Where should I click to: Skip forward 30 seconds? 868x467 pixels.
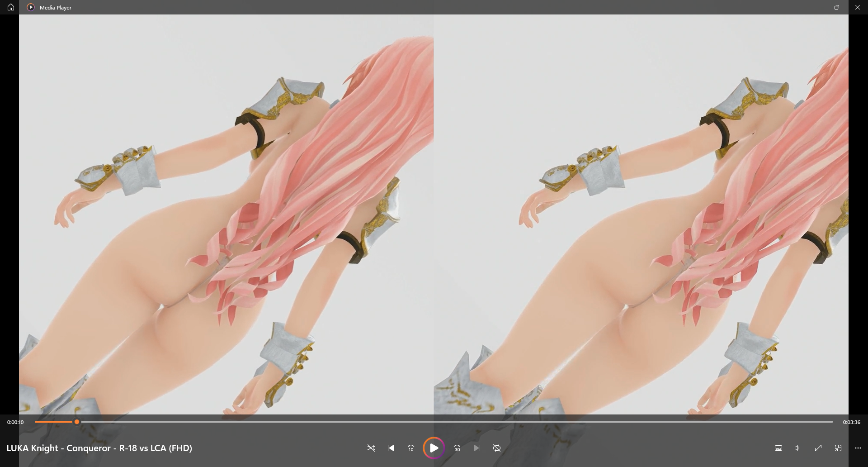click(x=457, y=448)
